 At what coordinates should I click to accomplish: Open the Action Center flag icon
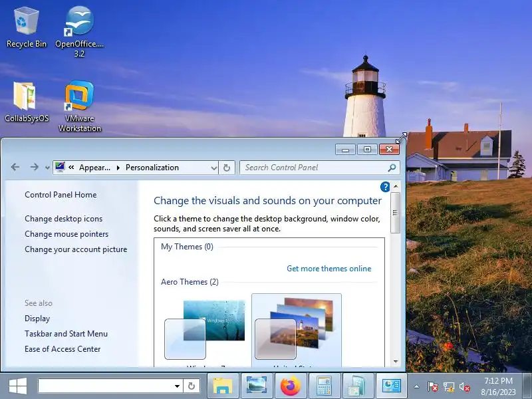point(433,386)
